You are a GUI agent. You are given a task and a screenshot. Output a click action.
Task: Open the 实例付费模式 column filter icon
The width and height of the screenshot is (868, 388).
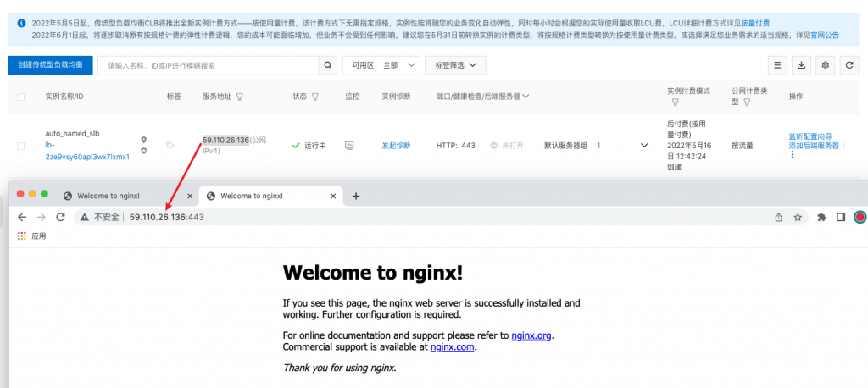click(676, 103)
